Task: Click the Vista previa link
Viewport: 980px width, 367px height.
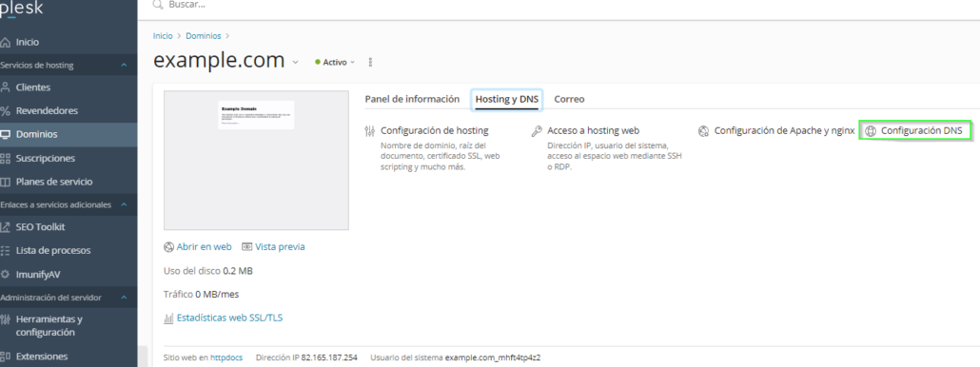Action: [280, 246]
